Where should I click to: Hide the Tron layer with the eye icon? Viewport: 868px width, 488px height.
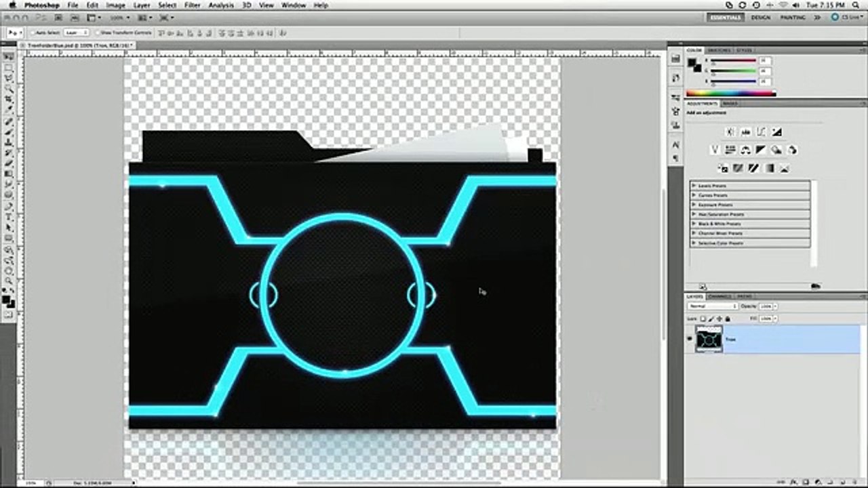coord(690,338)
